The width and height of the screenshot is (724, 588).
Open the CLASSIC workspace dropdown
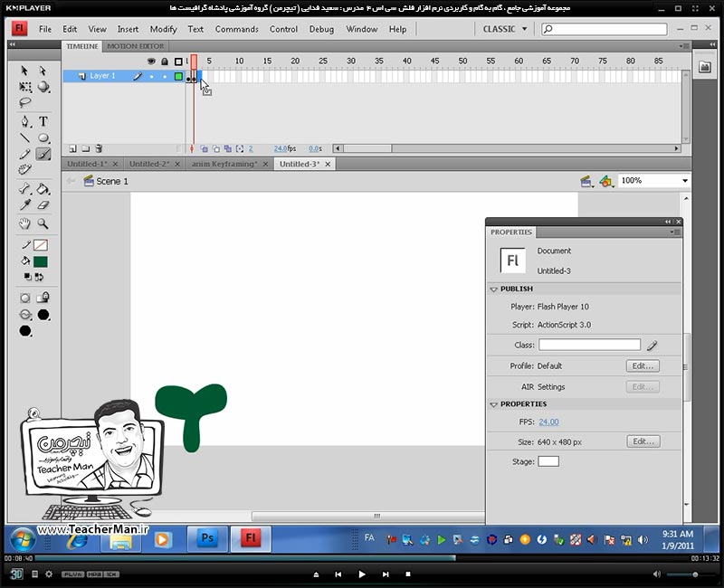(504, 29)
